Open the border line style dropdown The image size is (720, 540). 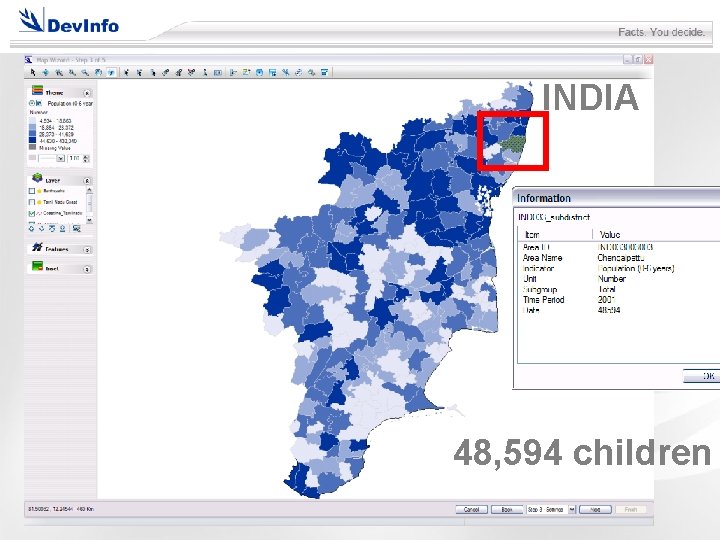coord(60,158)
